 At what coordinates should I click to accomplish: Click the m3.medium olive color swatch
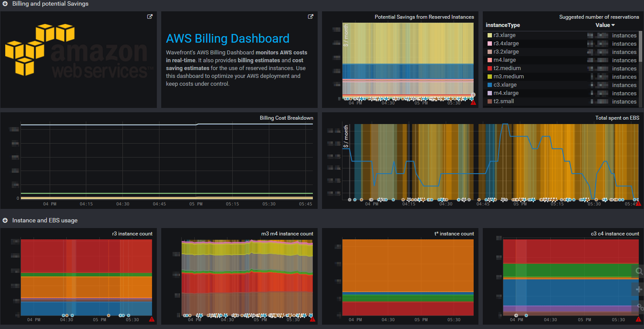click(490, 77)
